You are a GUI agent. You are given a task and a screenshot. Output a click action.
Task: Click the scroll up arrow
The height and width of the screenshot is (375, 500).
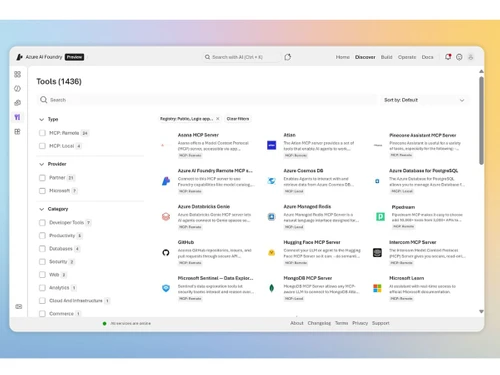[481, 71]
